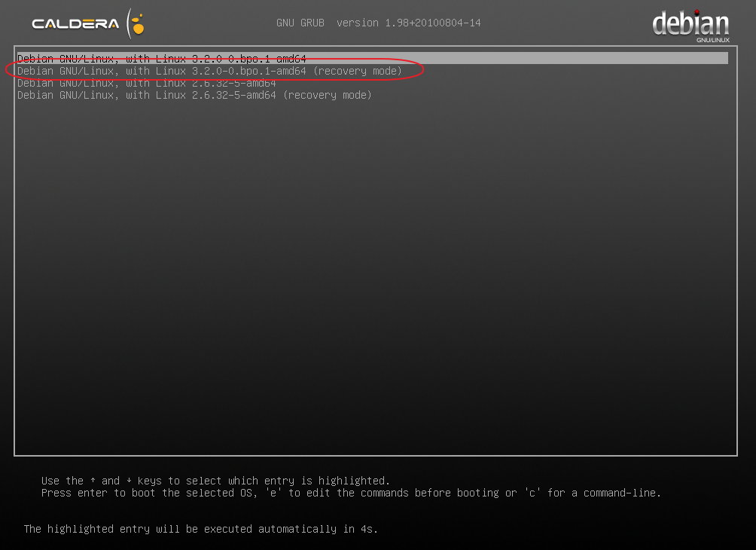Click the debian logo in top right

pyautogui.click(x=690, y=23)
